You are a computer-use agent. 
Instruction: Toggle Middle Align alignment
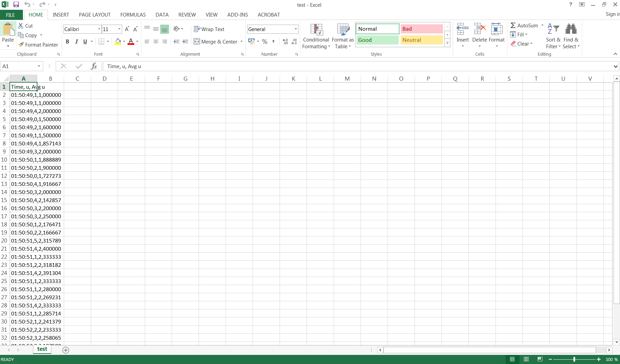[156, 29]
